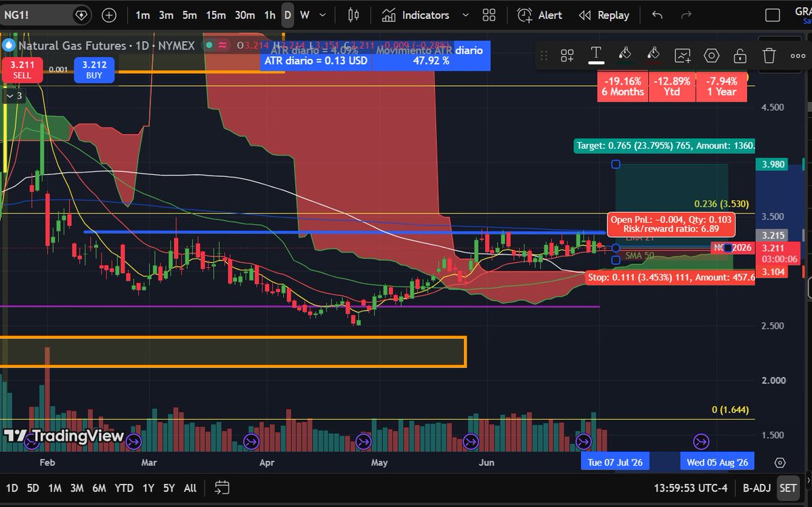The height and width of the screenshot is (507, 812).
Task: Switch to the 3m timeframe
Action: [x=166, y=15]
